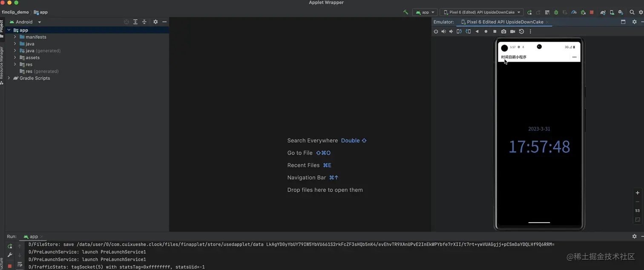
Task: Expand the res folder arrow
Action: tap(15, 64)
